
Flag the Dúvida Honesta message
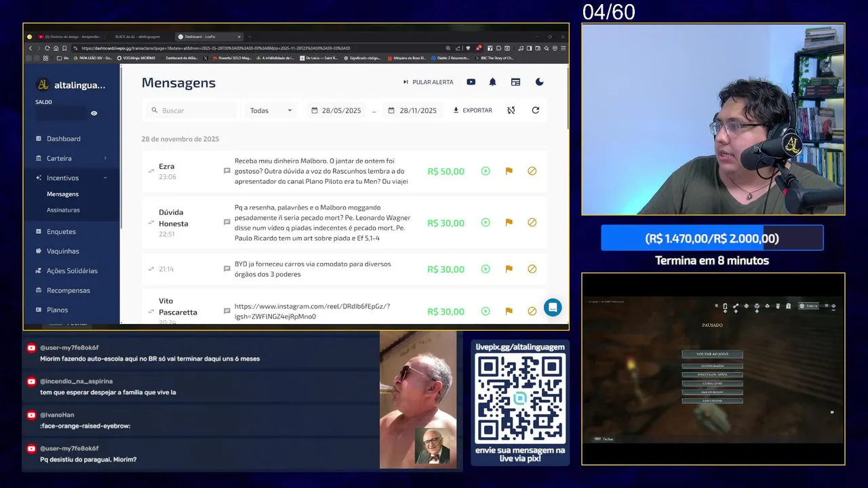(509, 222)
